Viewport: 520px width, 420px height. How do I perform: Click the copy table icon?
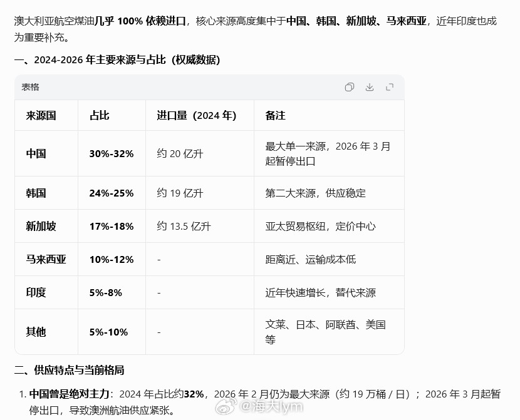(x=350, y=87)
